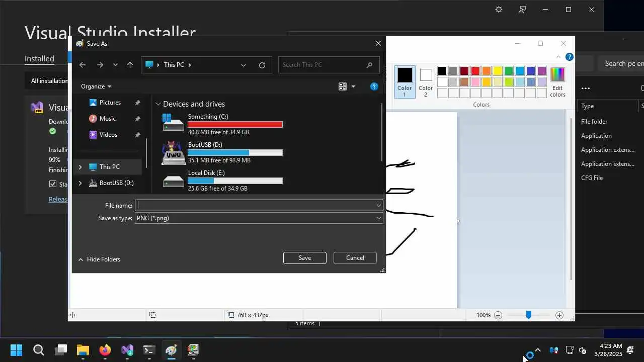Select the BootUSB (D:) drive icon

173,153
